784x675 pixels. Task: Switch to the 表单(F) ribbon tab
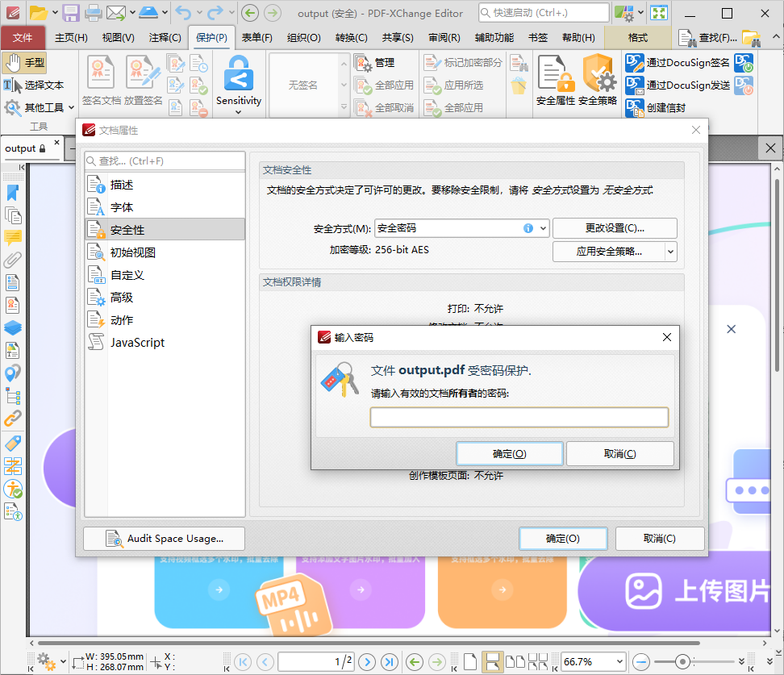tap(256, 37)
